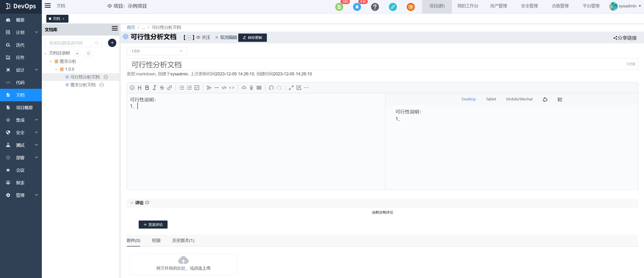Click the microphone record icon
The height and width of the screenshot is (278, 644).
point(251,88)
